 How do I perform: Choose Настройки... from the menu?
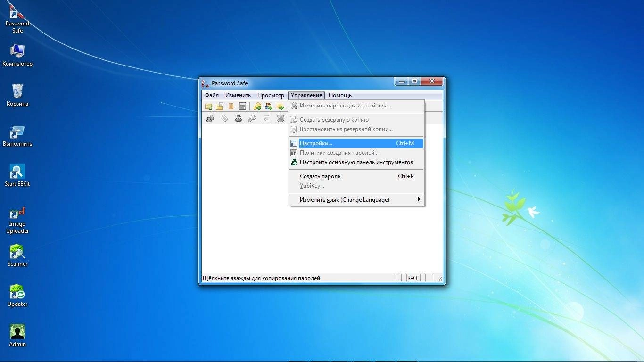click(356, 143)
